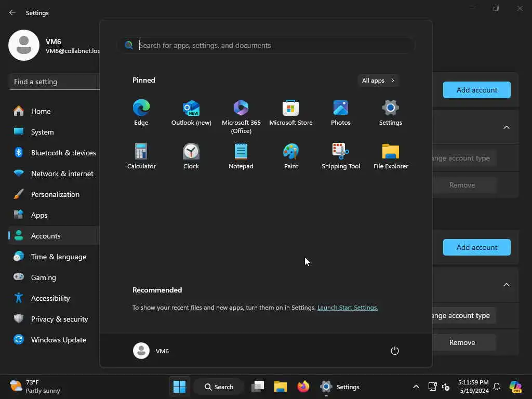Open the Clock app
532x399 pixels.
point(191,156)
